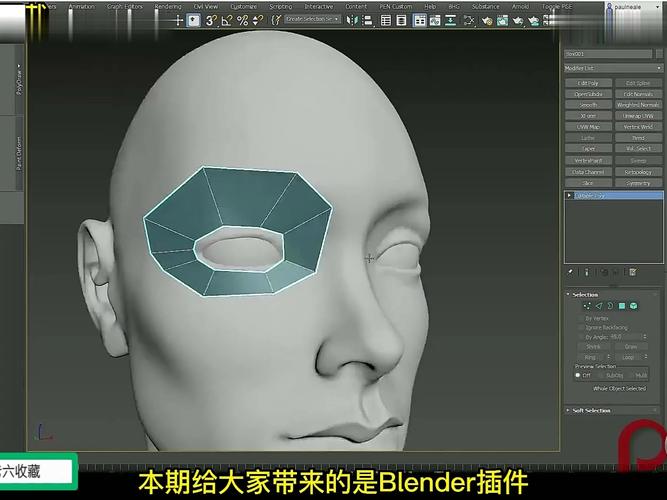The height and width of the screenshot is (500, 667).
Task: Expand the Soft Selection rollout
Action: coord(568,410)
